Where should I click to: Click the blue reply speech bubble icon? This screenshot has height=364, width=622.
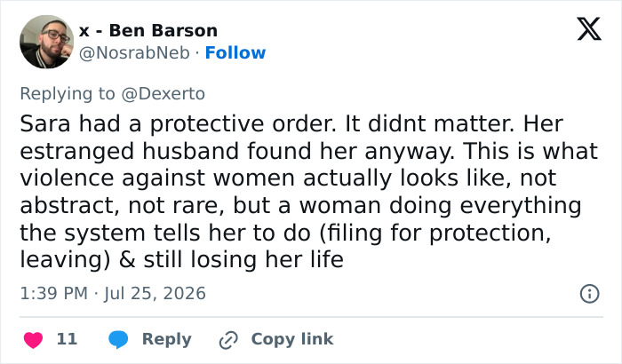118,339
